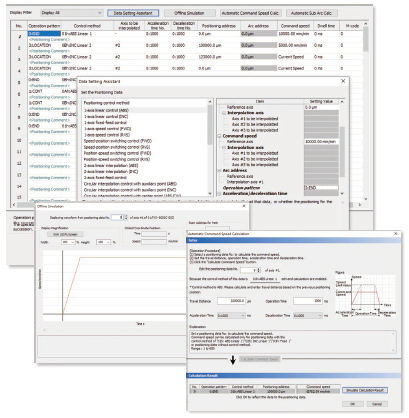Click the 100000.0 µm positioning address cell
The width and height of the screenshot is (409, 418).
pyautogui.click(x=218, y=45)
